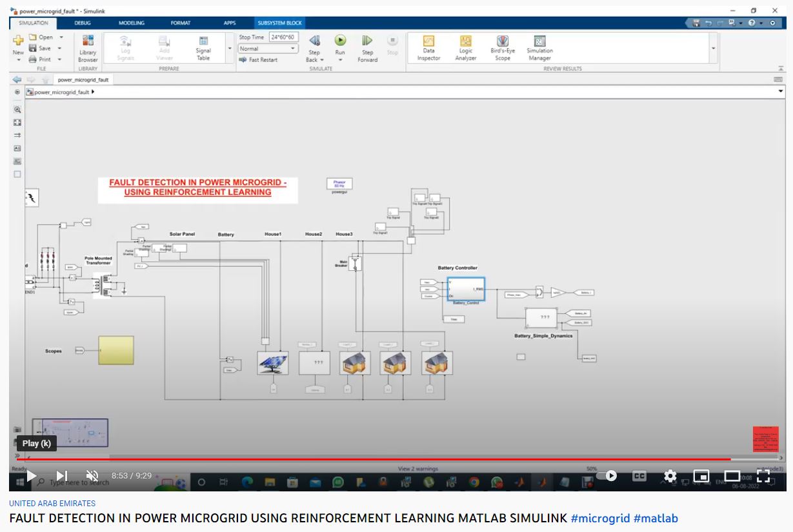Switch to the MODELING ribbon tab
This screenshot has width=793, height=532.
(x=131, y=23)
